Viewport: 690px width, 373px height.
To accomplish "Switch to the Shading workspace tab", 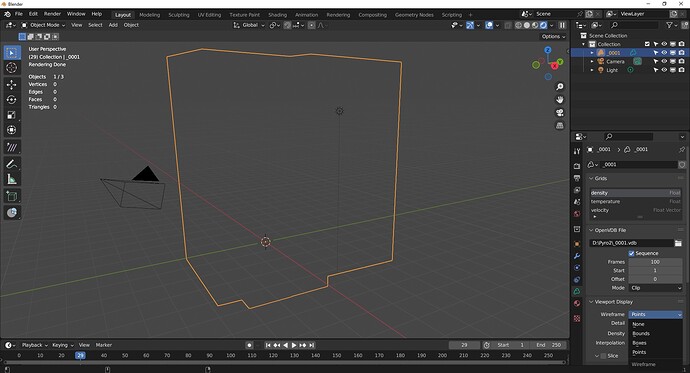I will (x=277, y=15).
